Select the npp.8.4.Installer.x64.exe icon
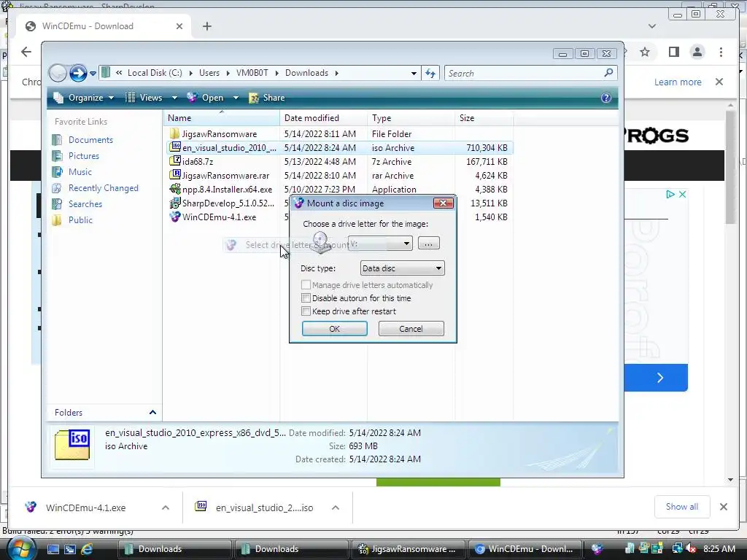This screenshot has height=560, width=747. pos(175,189)
